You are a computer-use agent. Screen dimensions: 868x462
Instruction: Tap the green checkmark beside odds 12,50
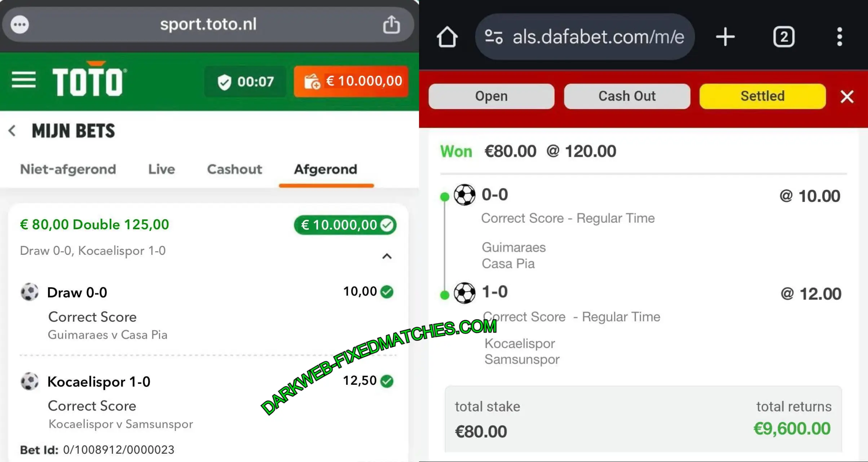[x=387, y=381]
